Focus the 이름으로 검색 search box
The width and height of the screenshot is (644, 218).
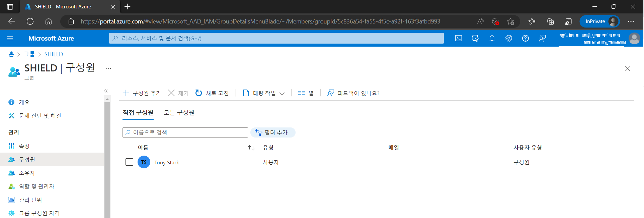click(185, 132)
